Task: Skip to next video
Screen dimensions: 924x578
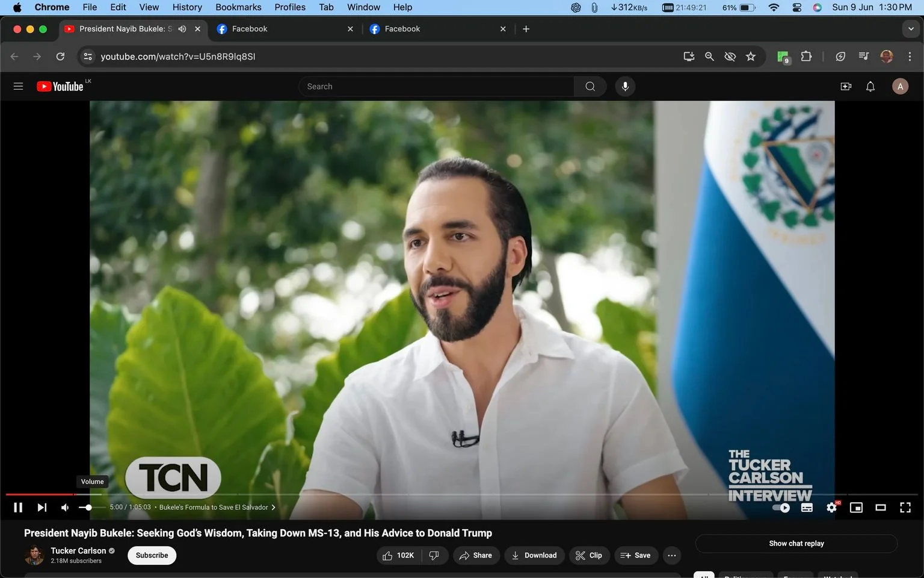Action: [x=42, y=508]
